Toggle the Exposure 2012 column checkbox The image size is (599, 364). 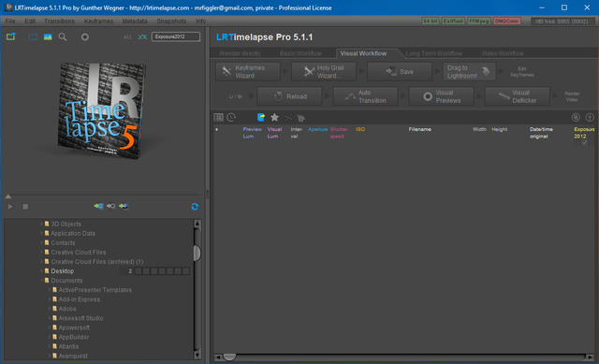[584, 142]
